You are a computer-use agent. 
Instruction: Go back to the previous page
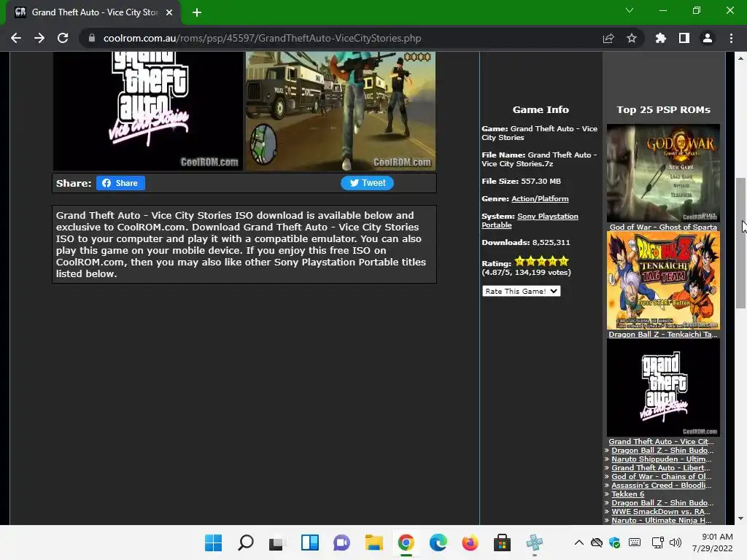[16, 38]
